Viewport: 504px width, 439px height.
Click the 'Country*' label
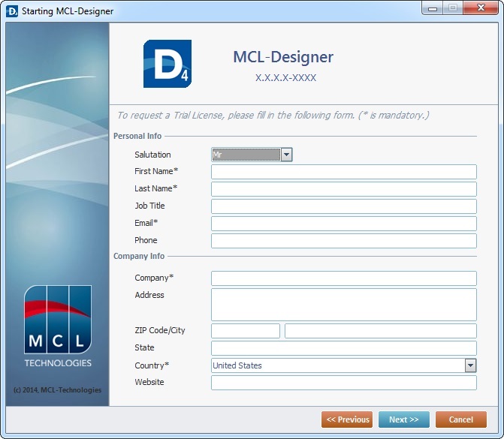coord(152,365)
